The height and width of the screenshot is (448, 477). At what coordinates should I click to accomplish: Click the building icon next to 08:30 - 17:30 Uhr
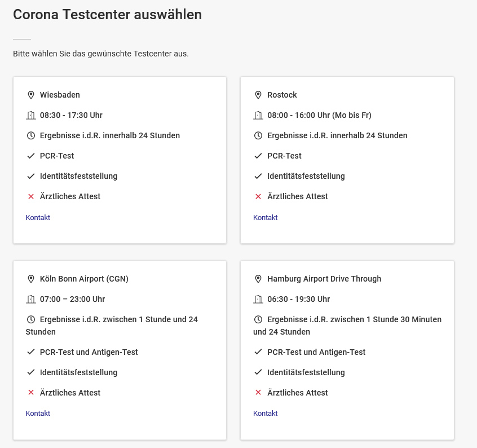[31, 115]
